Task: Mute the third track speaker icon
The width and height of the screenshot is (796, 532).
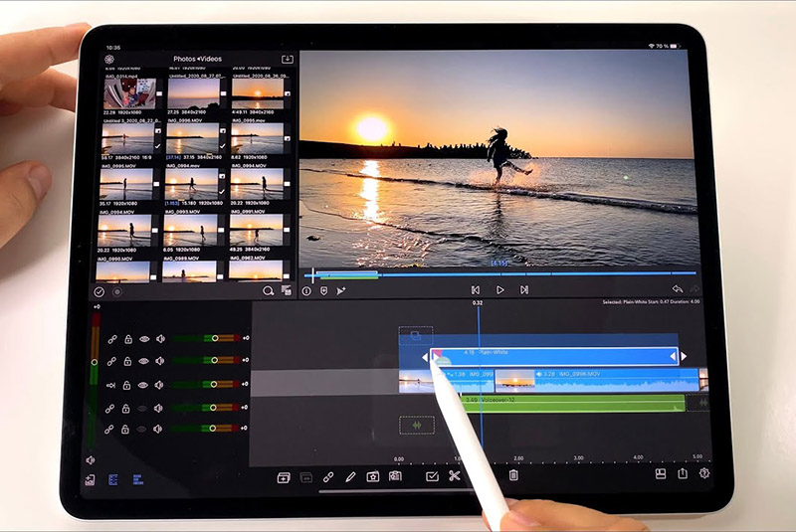Action: [158, 385]
